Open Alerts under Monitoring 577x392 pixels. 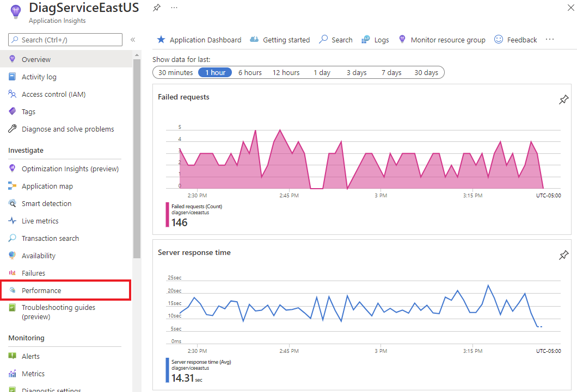point(30,356)
